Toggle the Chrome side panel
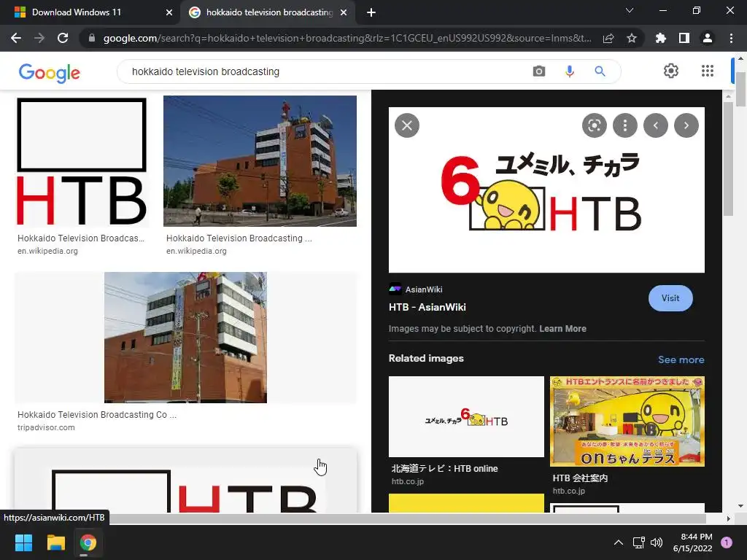Image resolution: width=747 pixels, height=560 pixels. pyautogui.click(x=684, y=38)
